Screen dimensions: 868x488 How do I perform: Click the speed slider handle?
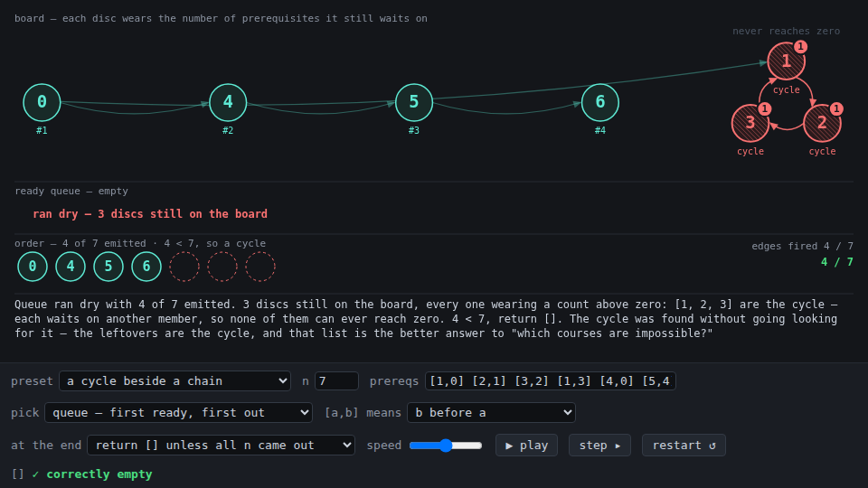pyautogui.click(x=446, y=446)
